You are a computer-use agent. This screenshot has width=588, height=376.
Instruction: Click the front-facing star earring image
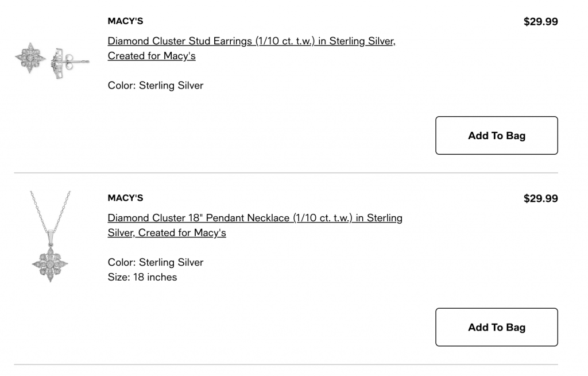[30, 58]
